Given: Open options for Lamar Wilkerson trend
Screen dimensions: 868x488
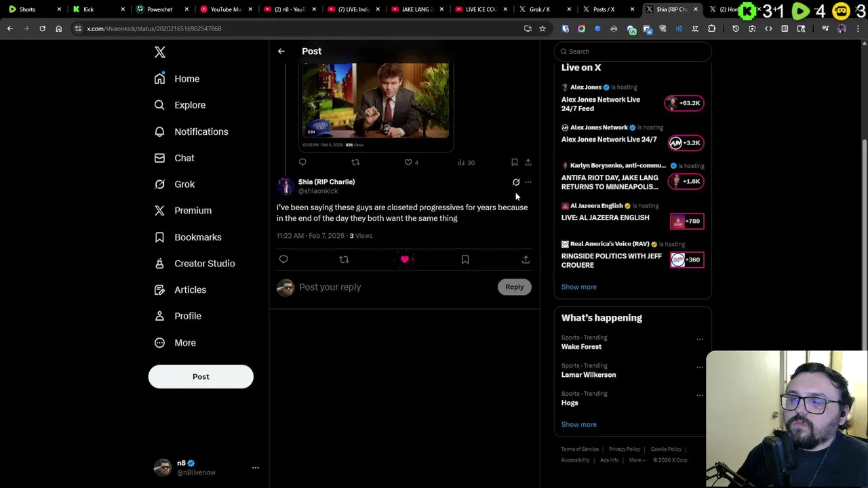Looking at the screenshot, I should [700, 367].
